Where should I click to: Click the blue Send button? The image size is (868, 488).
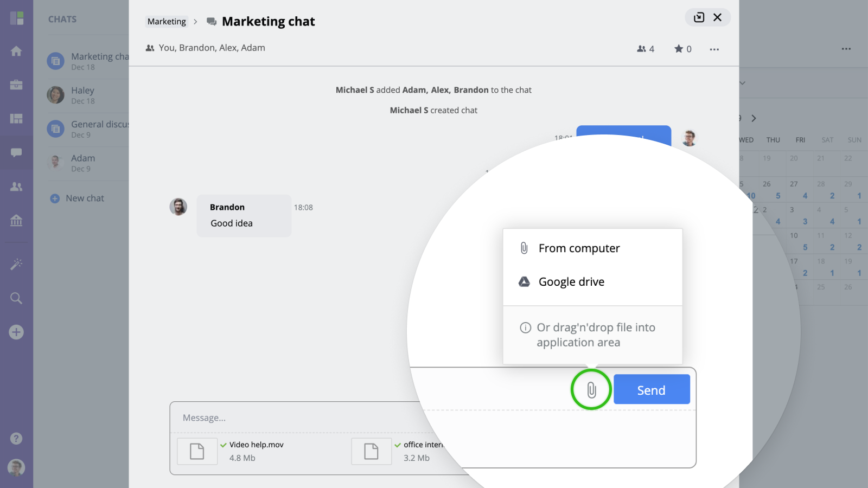652,389
